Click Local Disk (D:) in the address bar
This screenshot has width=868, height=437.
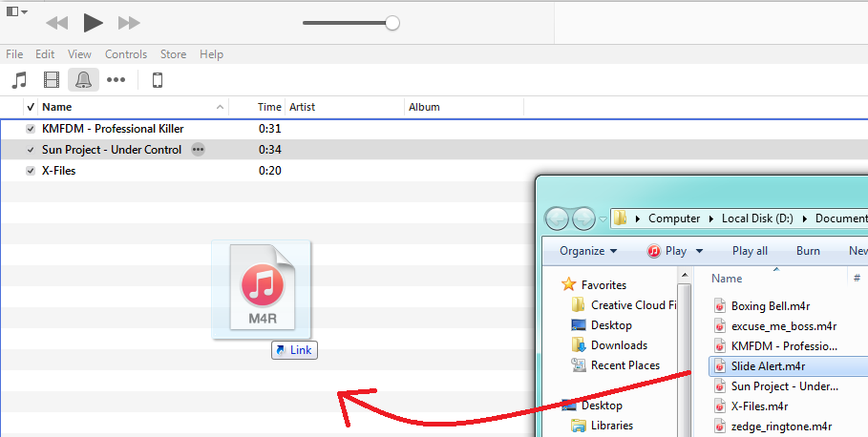click(x=757, y=218)
